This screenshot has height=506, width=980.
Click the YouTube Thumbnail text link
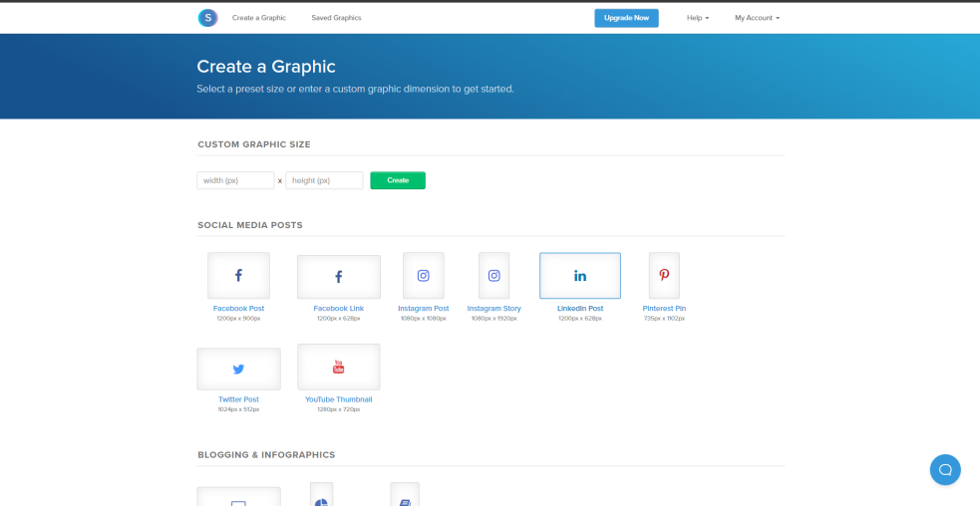[x=339, y=399]
